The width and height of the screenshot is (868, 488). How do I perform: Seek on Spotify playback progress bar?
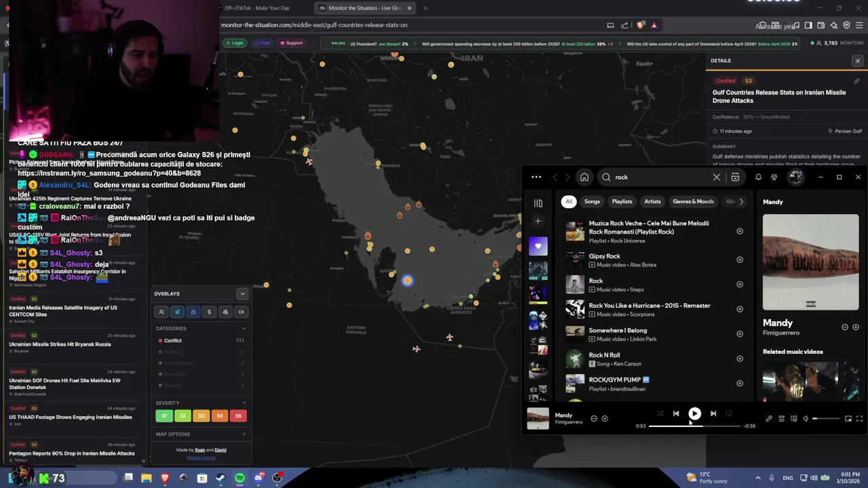pyautogui.click(x=694, y=426)
